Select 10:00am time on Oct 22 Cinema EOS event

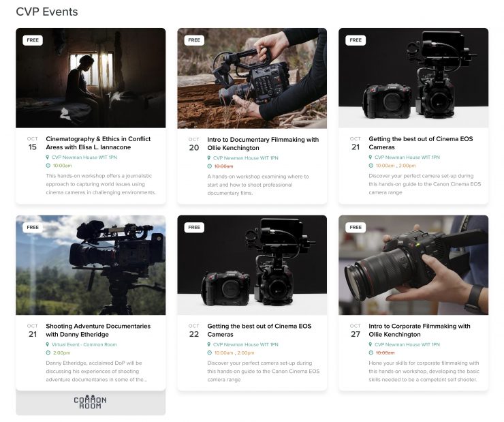(223, 353)
